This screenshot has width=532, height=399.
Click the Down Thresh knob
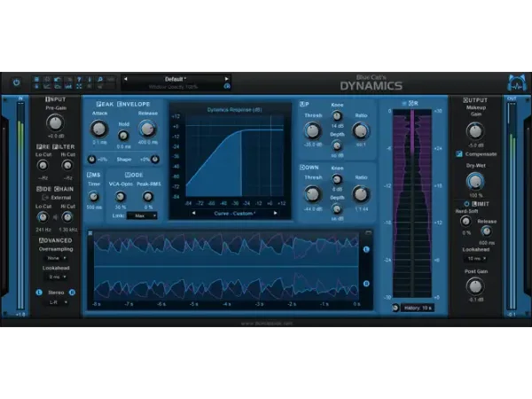(x=312, y=194)
